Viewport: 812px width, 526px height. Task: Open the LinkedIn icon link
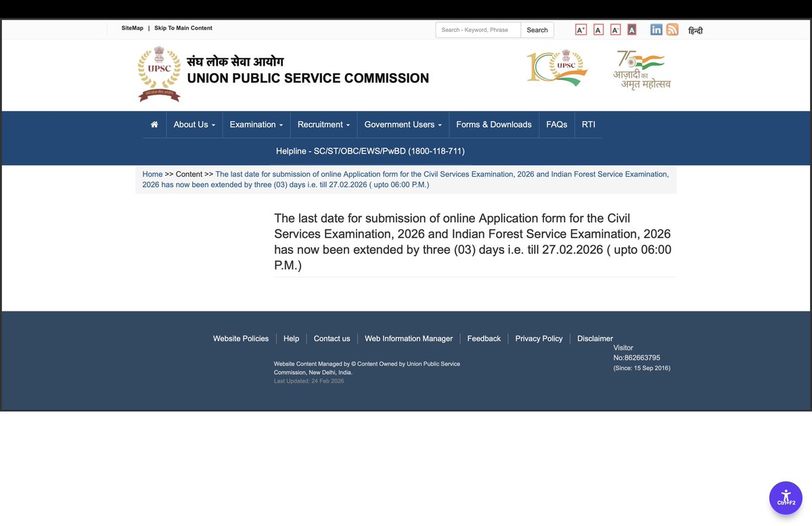point(656,29)
